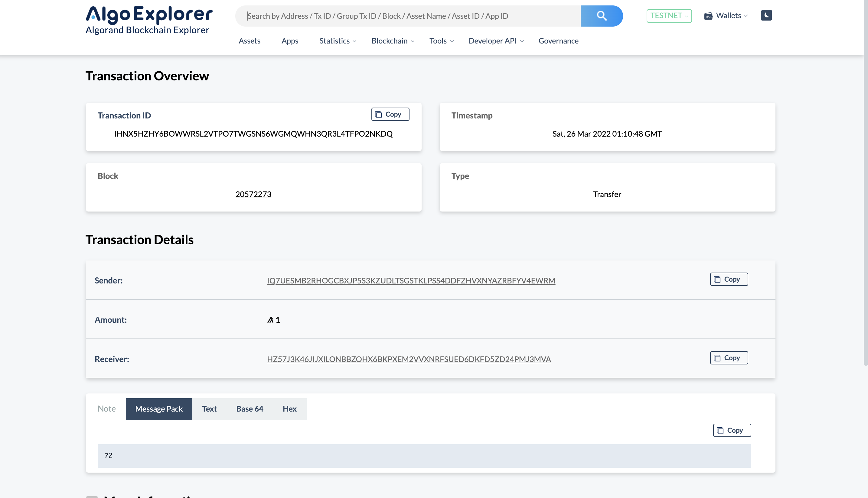Screen dimensions: 868x498
Task: Open the TESTNET network selector
Action: (x=669, y=16)
